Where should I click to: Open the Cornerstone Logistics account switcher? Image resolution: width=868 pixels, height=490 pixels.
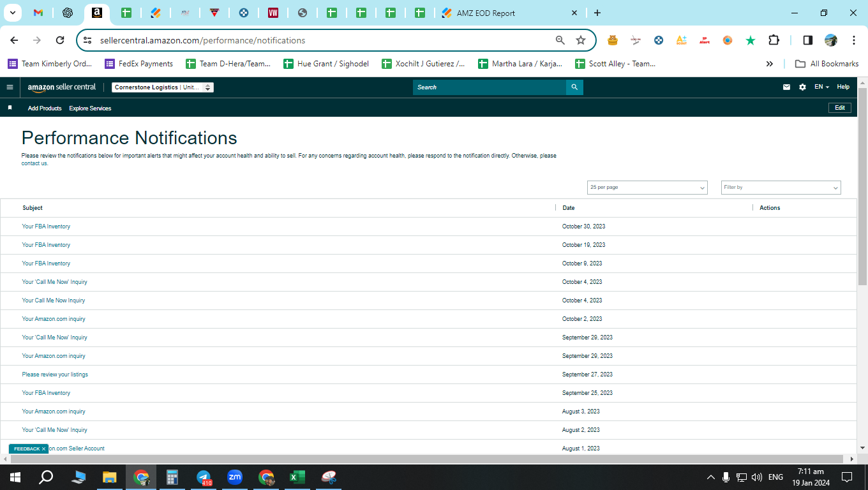pos(163,87)
